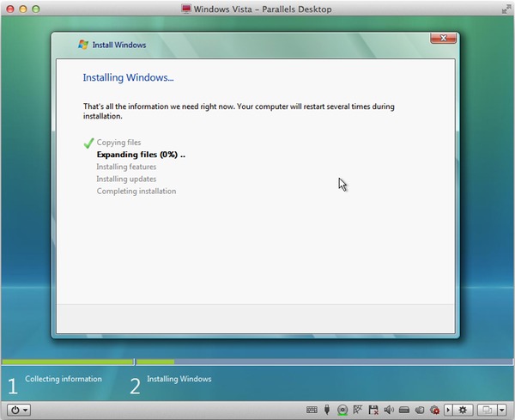The image size is (515, 420).
Task: Expand status bar devices arrow
Action: pos(448,410)
